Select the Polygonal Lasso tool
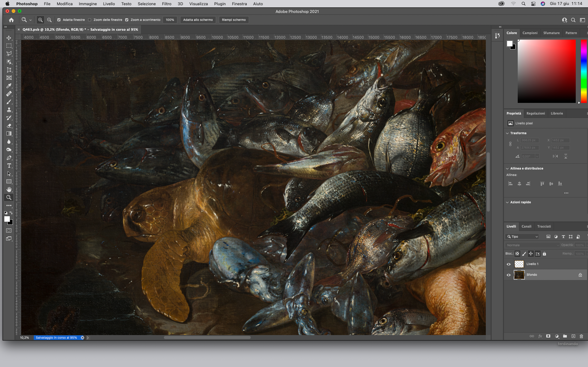 coord(9,54)
